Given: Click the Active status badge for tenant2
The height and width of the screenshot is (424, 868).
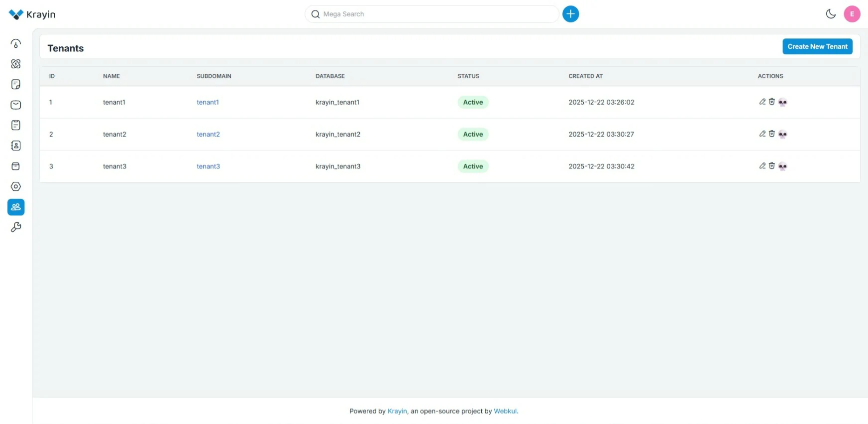Looking at the screenshot, I should pyautogui.click(x=473, y=134).
